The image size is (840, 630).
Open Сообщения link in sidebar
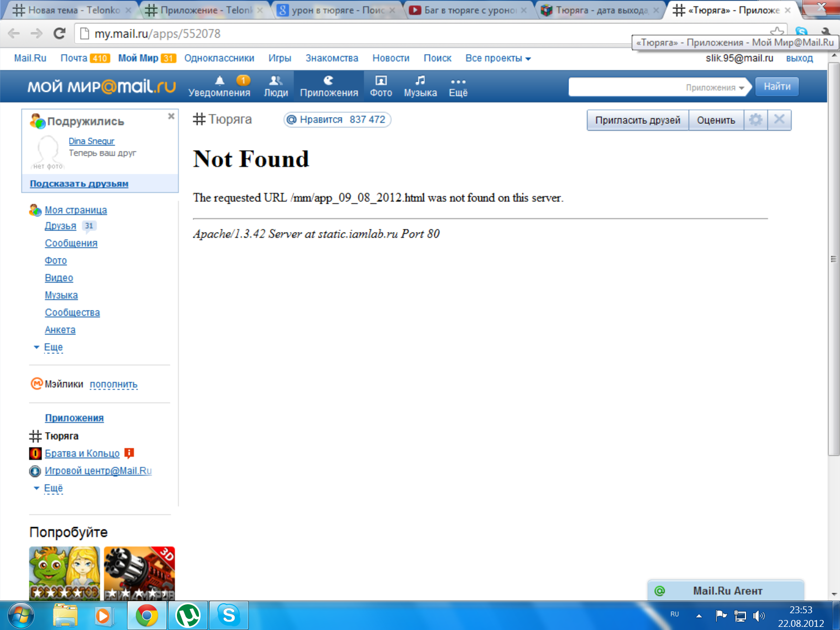[71, 243]
